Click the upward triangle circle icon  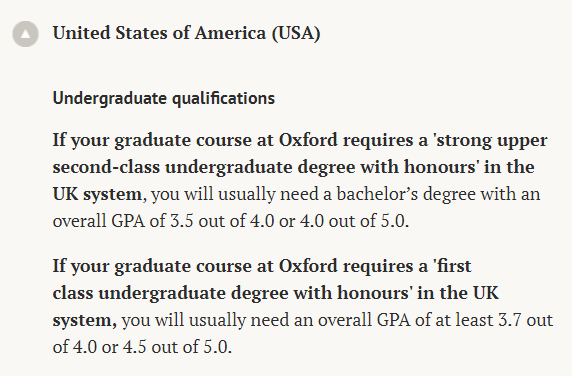click(x=25, y=34)
